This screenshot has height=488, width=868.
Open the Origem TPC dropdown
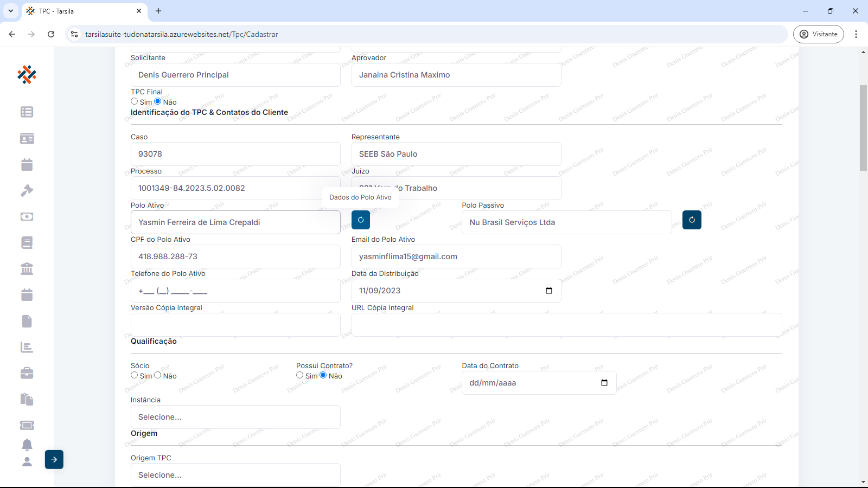(235, 475)
